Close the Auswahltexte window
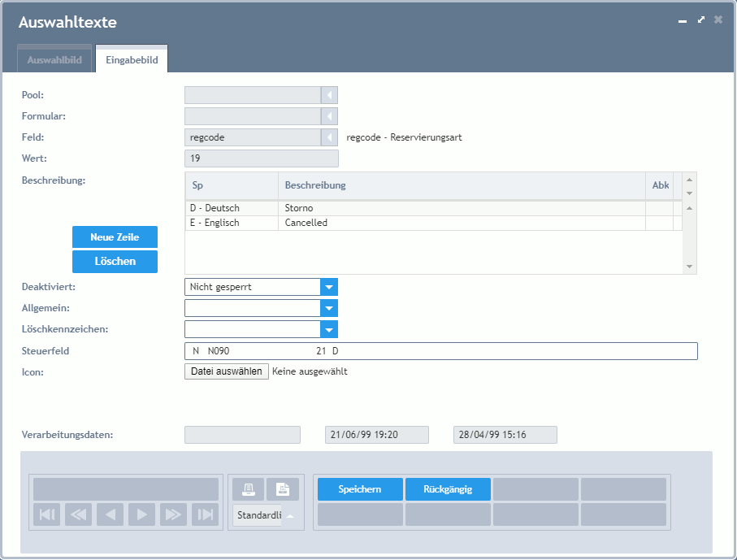The image size is (737, 560). click(718, 20)
